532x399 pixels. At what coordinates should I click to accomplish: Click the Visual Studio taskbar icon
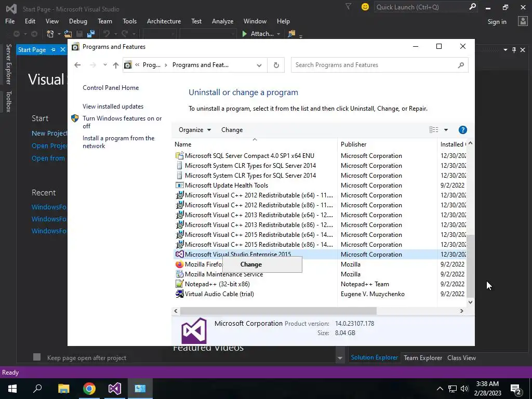click(x=115, y=389)
